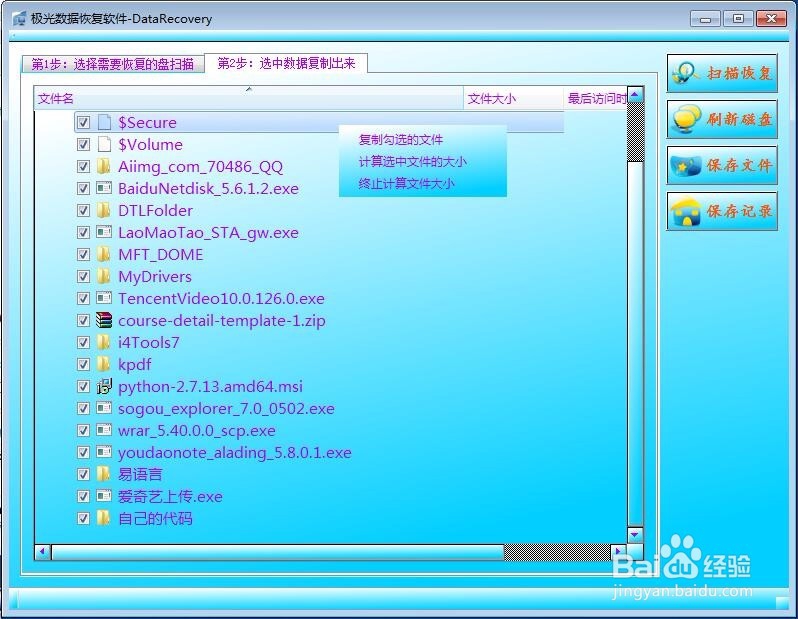The height and width of the screenshot is (619, 798).
Task: Switch to 第1步 选择需要恢复的盘扫描 tab
Action: point(112,64)
